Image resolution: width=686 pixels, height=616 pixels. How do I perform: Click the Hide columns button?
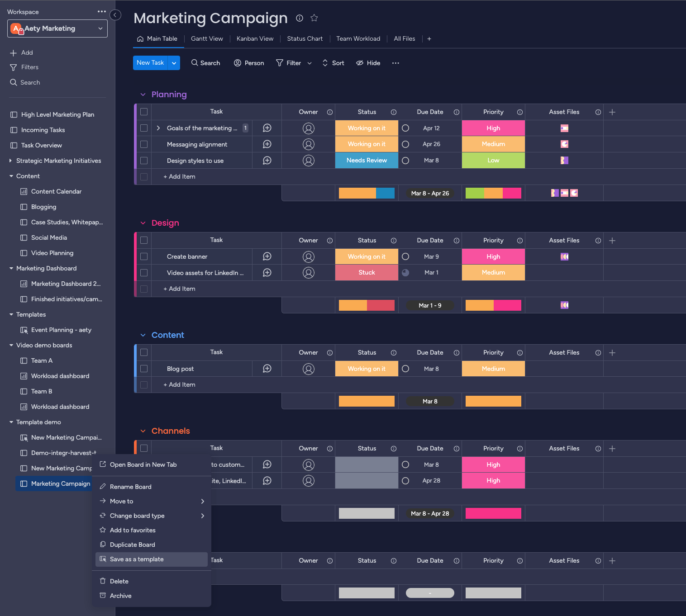tap(368, 63)
